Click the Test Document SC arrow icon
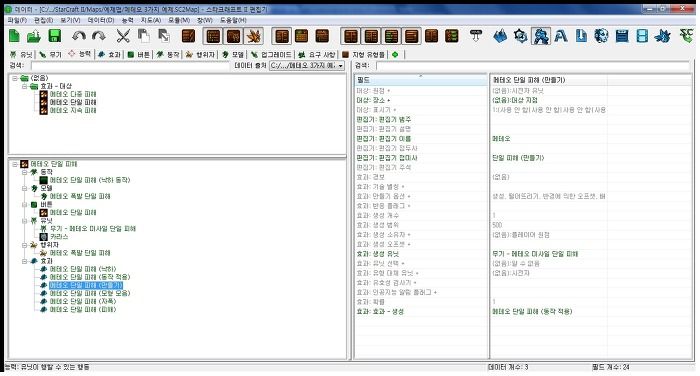Screen dimensions: 700x376 tap(686, 36)
